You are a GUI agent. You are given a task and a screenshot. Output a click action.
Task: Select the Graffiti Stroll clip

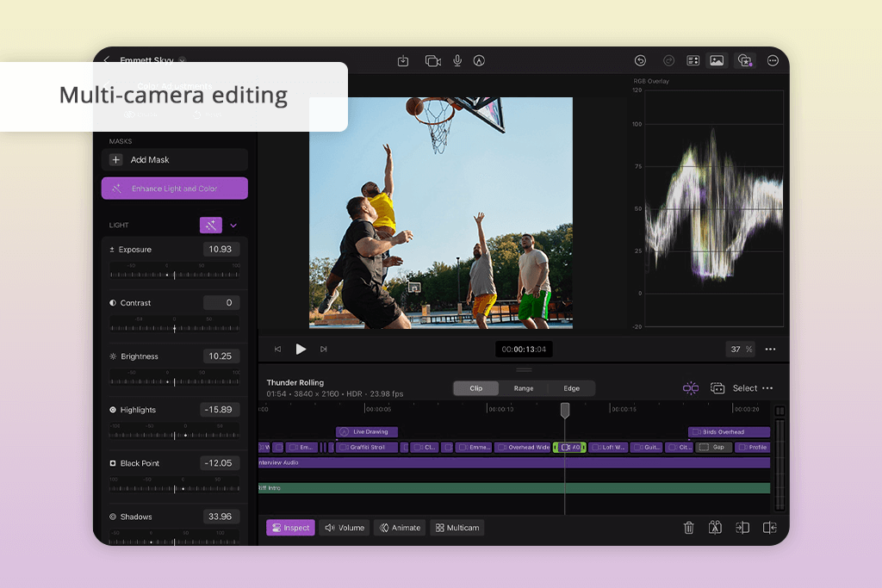click(367, 448)
